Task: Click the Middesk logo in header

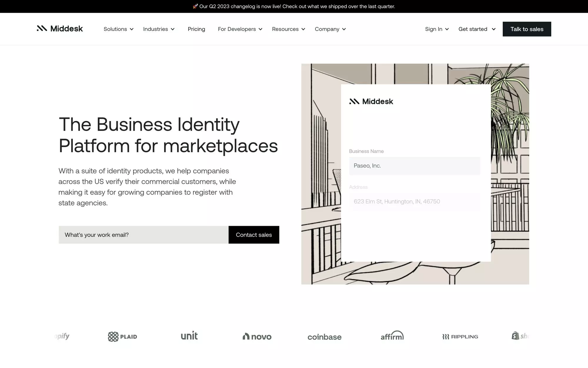Action: pyautogui.click(x=60, y=29)
